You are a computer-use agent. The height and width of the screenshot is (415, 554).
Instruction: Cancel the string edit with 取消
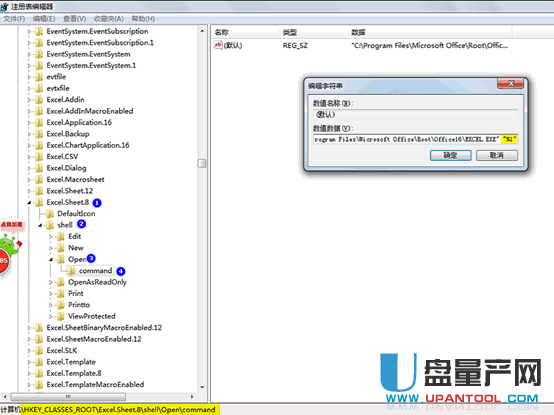pyautogui.click(x=497, y=155)
